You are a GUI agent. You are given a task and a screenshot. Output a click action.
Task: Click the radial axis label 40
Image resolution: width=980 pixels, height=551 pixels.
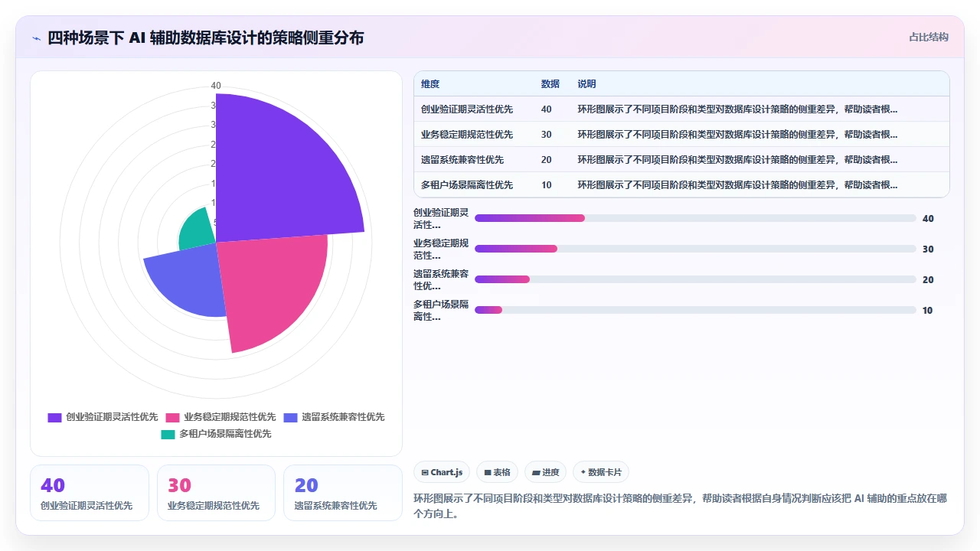click(x=216, y=86)
